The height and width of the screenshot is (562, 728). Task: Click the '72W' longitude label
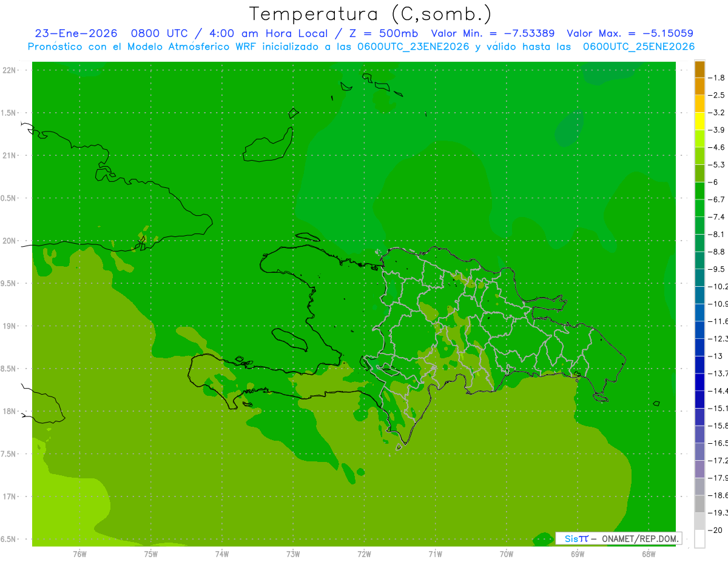tap(364, 554)
